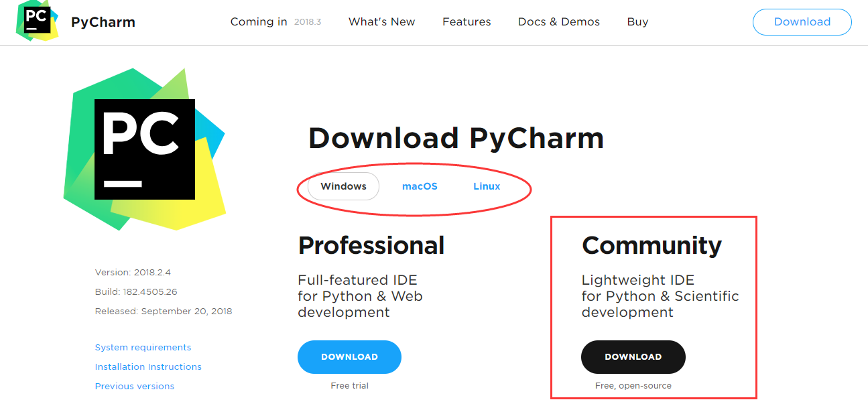Click the PyCharm wordmark next to the logo
This screenshot has width=868, height=406.
click(103, 21)
